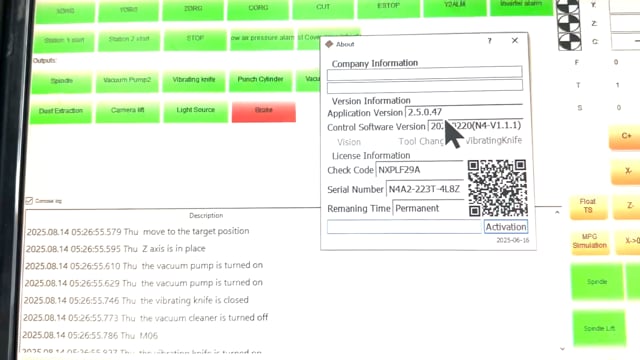Click the Description column header
The width and height of the screenshot is (640, 360).
point(206,216)
